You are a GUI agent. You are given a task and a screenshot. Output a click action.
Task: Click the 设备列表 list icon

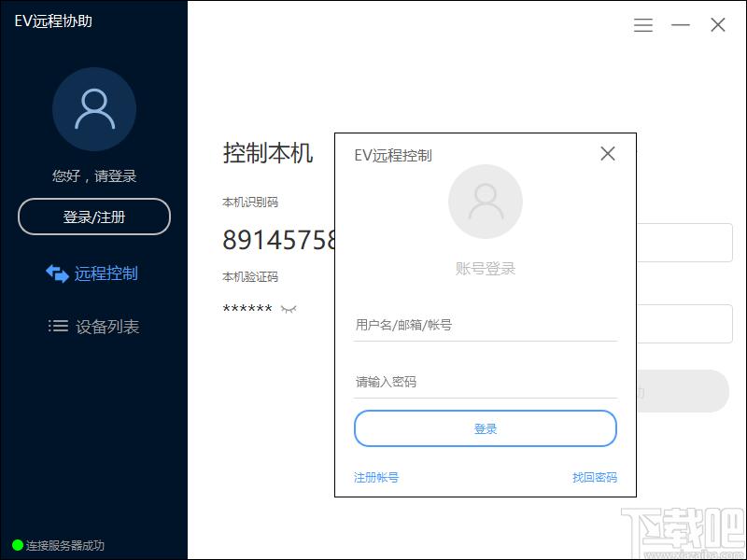(x=58, y=326)
